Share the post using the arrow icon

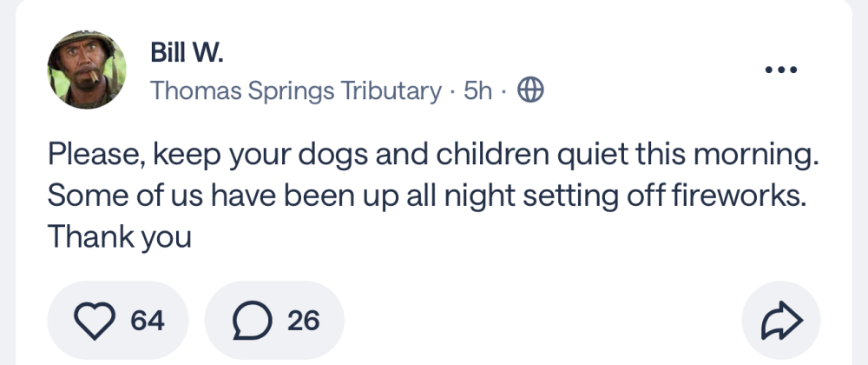click(x=778, y=322)
